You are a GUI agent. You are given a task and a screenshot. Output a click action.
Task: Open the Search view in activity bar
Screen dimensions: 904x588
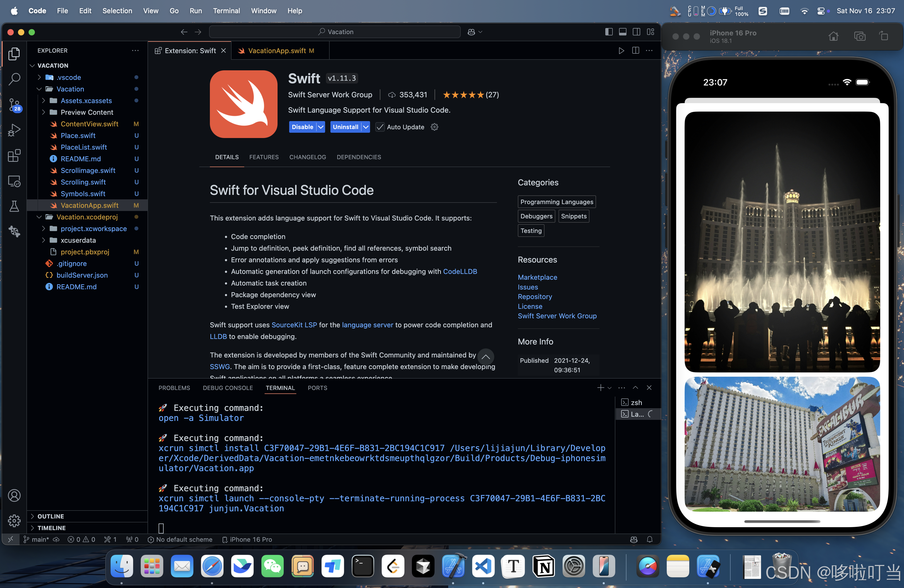coord(14,79)
